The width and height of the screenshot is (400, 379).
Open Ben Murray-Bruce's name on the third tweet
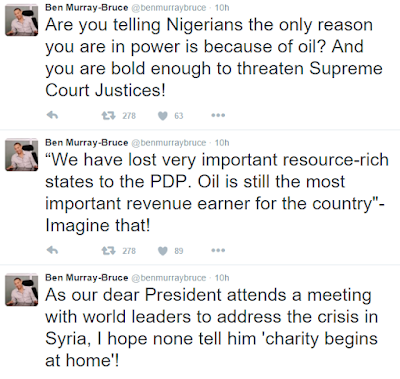click(x=86, y=277)
